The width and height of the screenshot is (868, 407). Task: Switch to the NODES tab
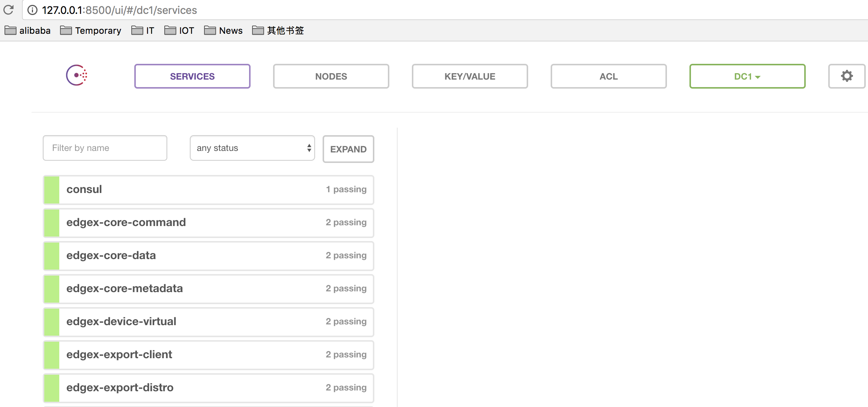(x=331, y=77)
